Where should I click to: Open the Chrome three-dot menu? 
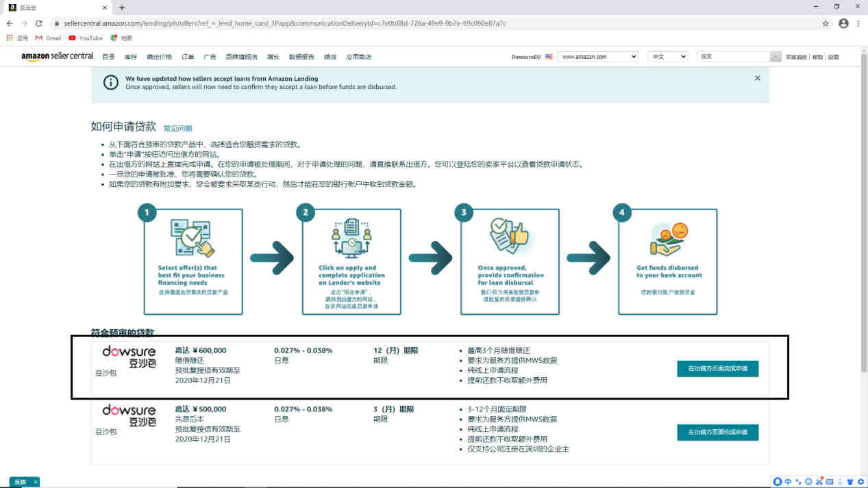point(858,23)
